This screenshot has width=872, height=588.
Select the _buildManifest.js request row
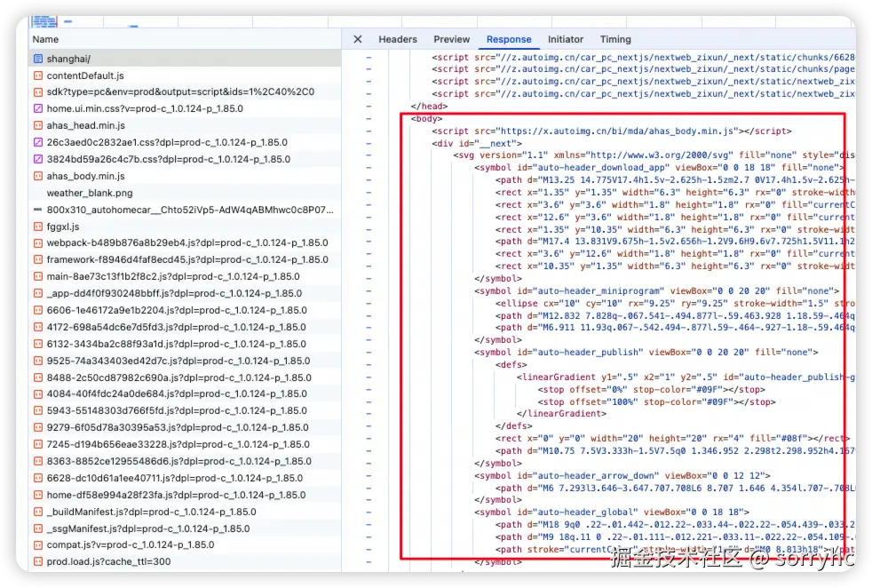coord(186,512)
